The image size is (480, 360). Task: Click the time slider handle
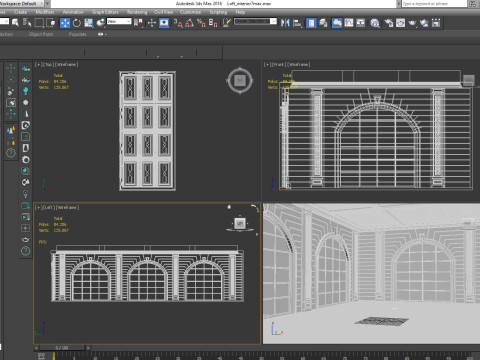[62, 348]
